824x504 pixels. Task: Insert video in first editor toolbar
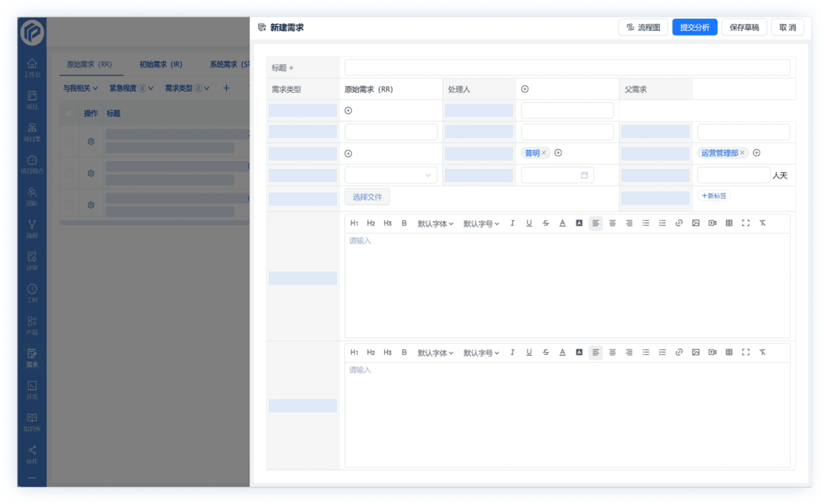[x=712, y=223]
